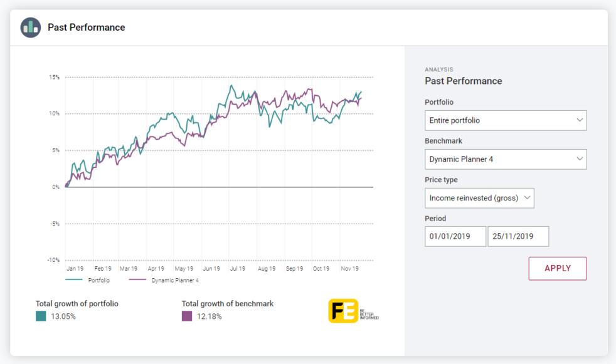Click the teal swatch under Total growth of portfolio

pos(40,316)
